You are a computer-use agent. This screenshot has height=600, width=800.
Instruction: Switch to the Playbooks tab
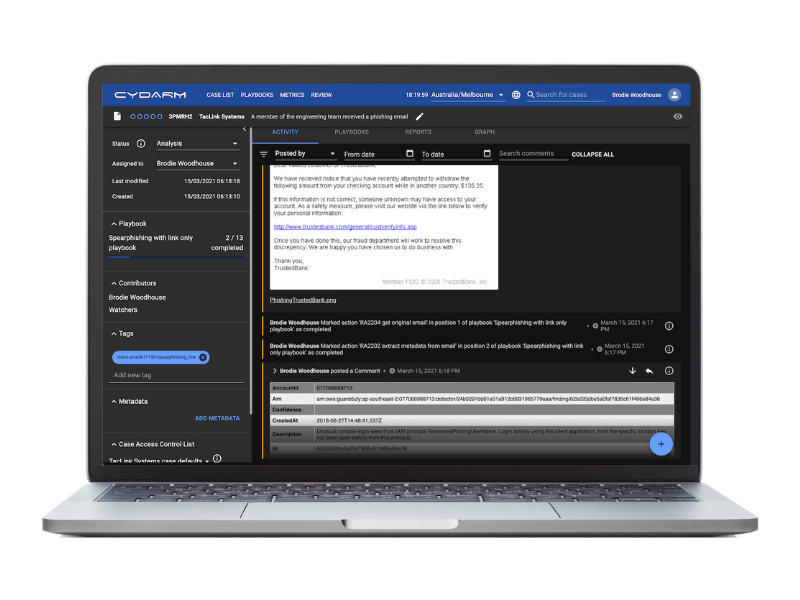pos(352,132)
